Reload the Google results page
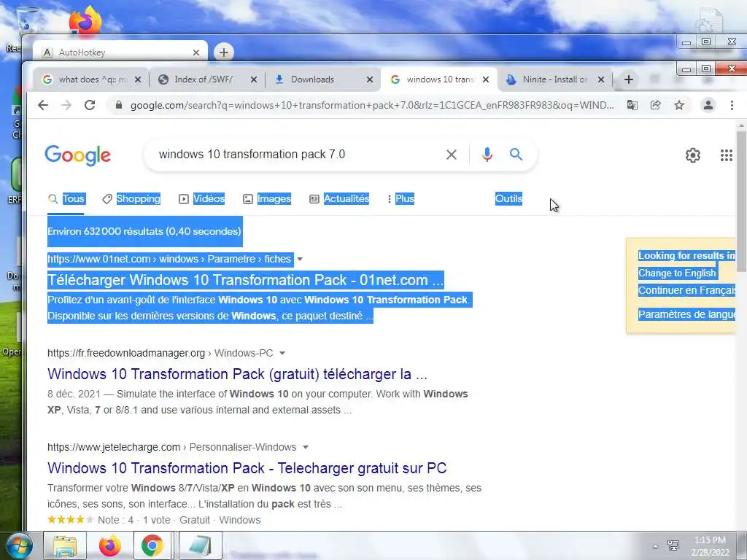This screenshot has width=747, height=560. coord(90,105)
